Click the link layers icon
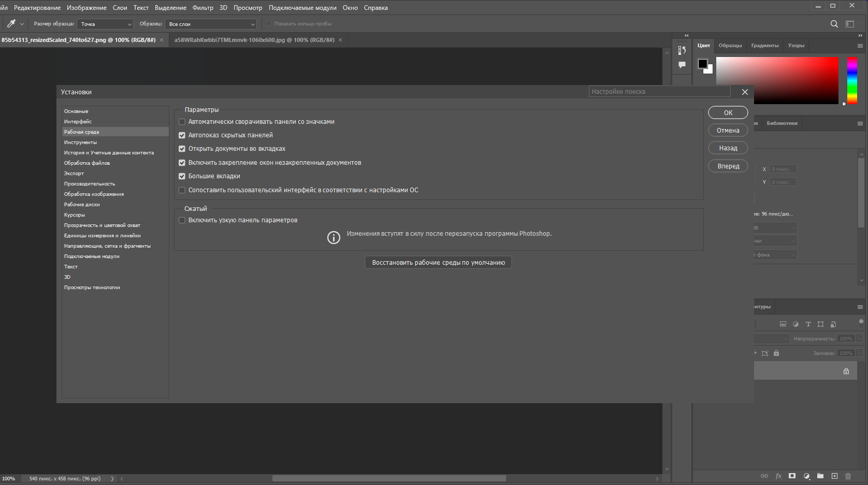Viewport: 868px width, 485px height. coord(764,476)
